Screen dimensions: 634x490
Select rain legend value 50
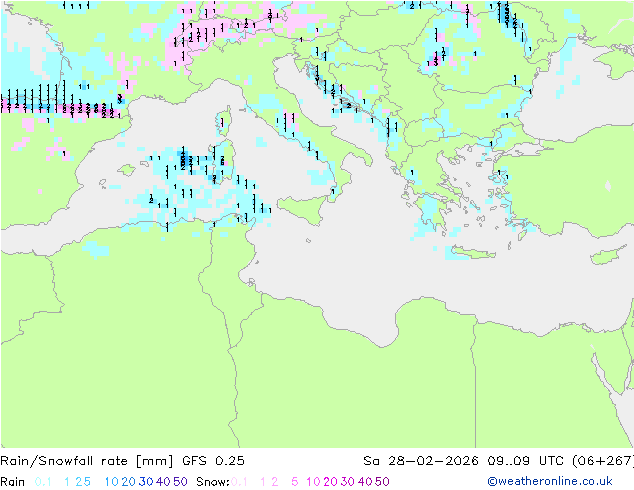180,482
